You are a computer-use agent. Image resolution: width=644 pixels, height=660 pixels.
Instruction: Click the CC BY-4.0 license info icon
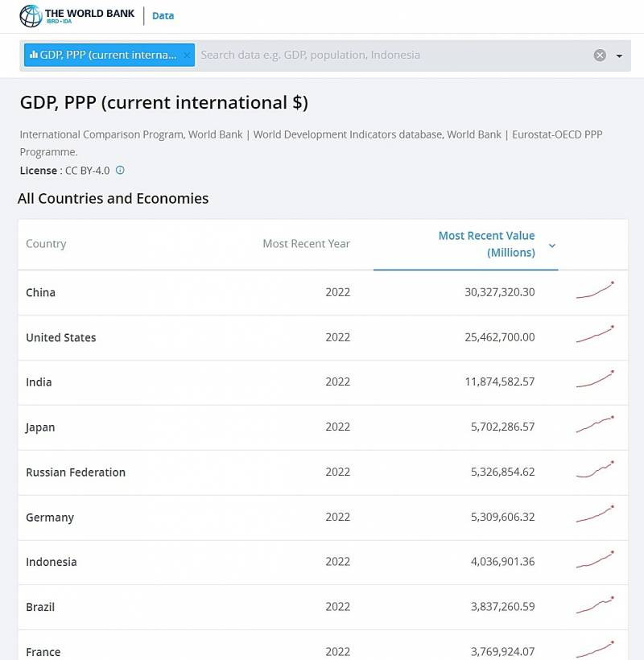point(120,171)
